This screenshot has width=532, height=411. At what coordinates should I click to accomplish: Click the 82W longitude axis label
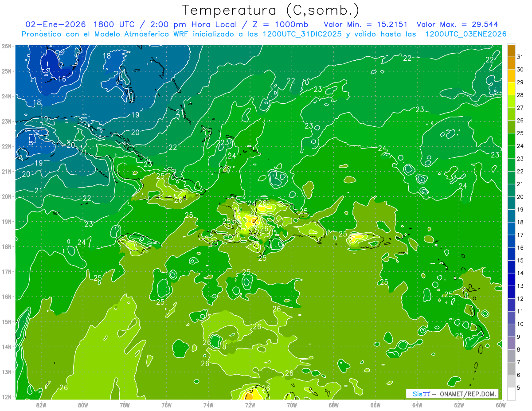(41, 405)
